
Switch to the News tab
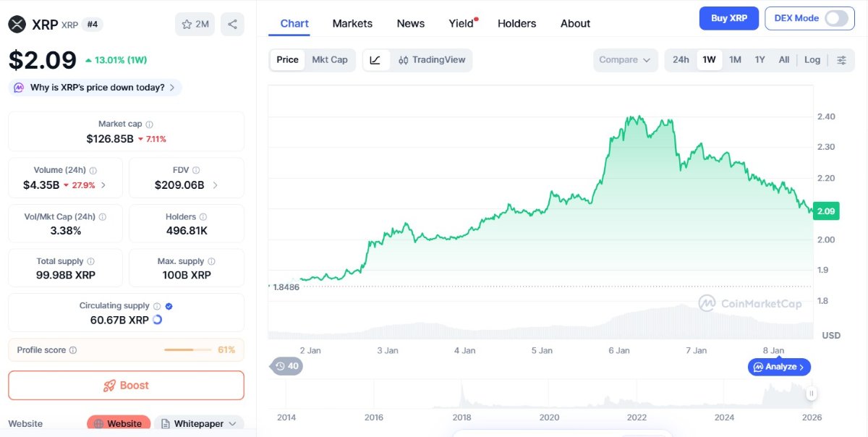pos(411,23)
